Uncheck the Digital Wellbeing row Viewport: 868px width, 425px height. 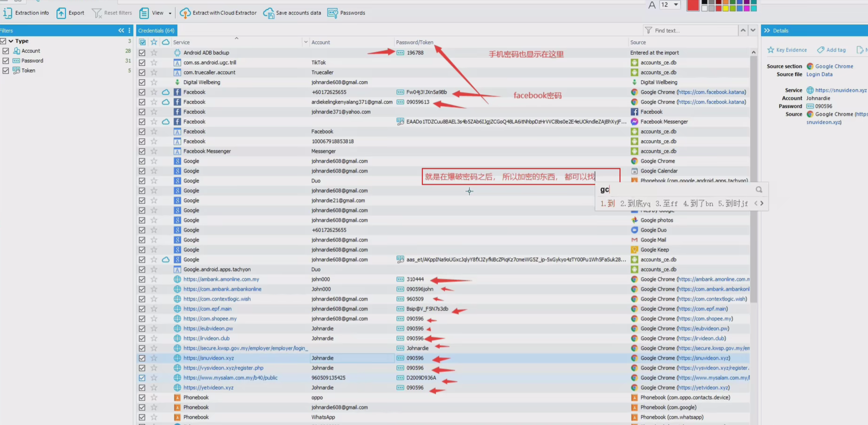tap(142, 82)
